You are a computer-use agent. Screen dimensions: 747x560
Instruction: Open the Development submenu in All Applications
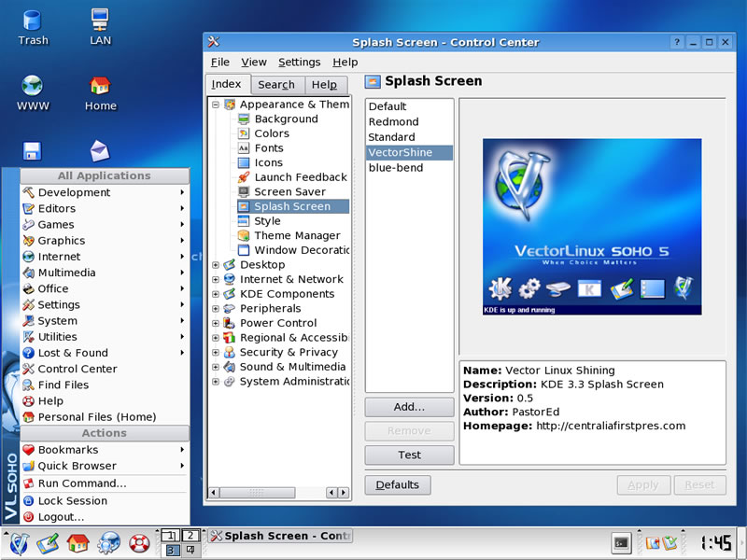105,192
